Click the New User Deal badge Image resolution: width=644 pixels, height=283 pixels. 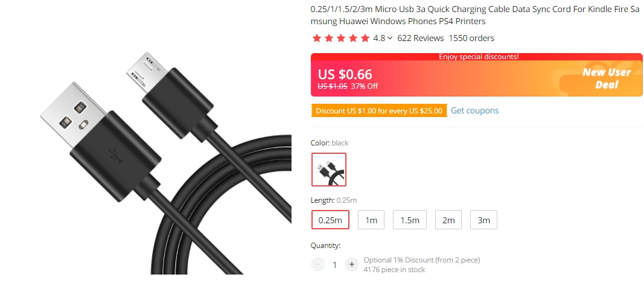(607, 78)
